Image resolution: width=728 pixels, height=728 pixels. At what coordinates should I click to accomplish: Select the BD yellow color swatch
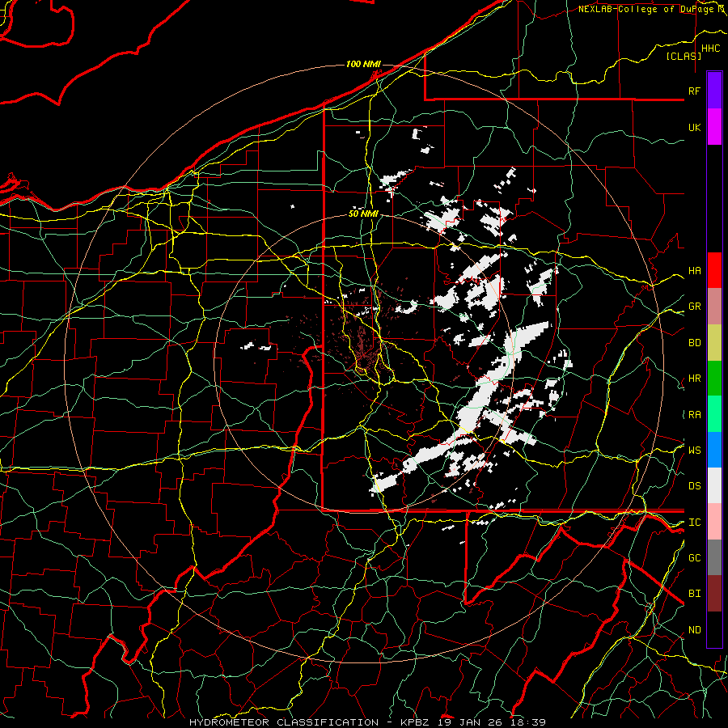coord(714,343)
